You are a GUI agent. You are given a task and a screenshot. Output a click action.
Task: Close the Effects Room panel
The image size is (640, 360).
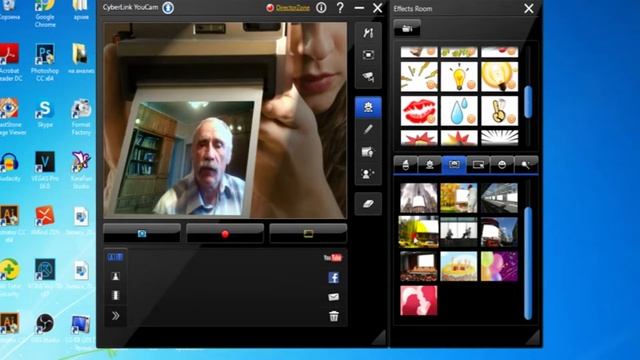pyautogui.click(x=529, y=9)
